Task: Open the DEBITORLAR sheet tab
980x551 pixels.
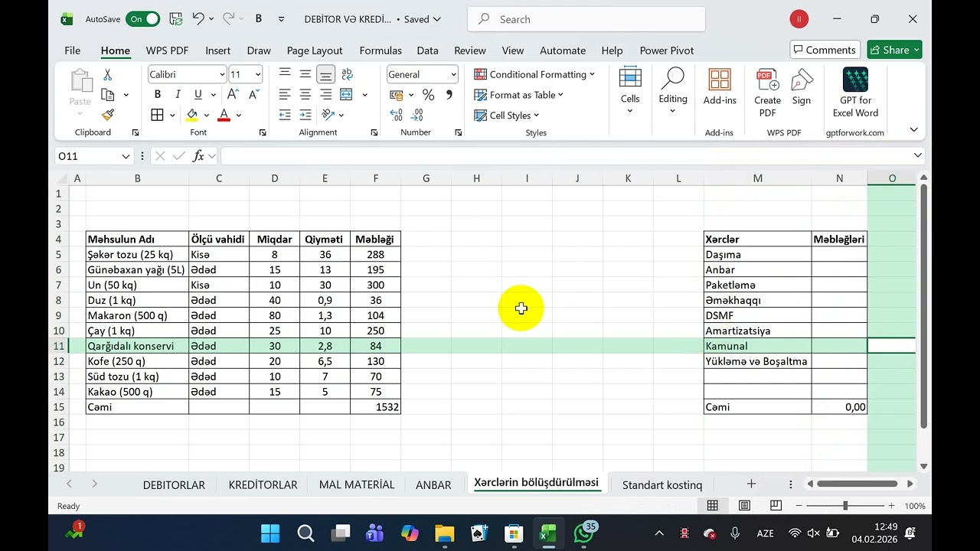Action: click(174, 484)
